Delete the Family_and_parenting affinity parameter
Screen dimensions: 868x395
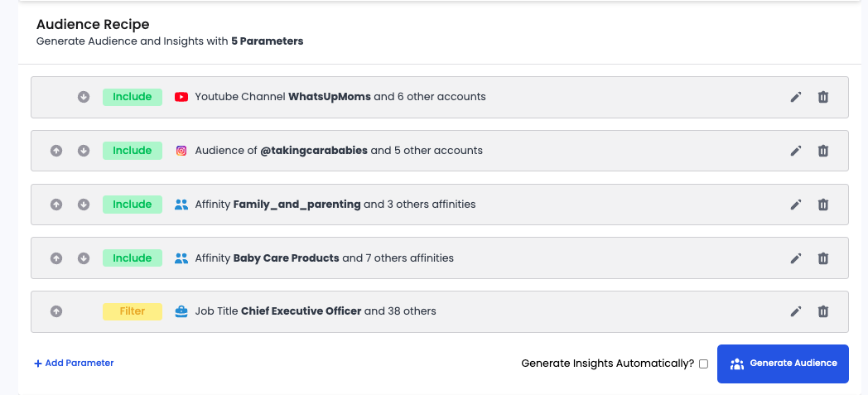pos(823,205)
